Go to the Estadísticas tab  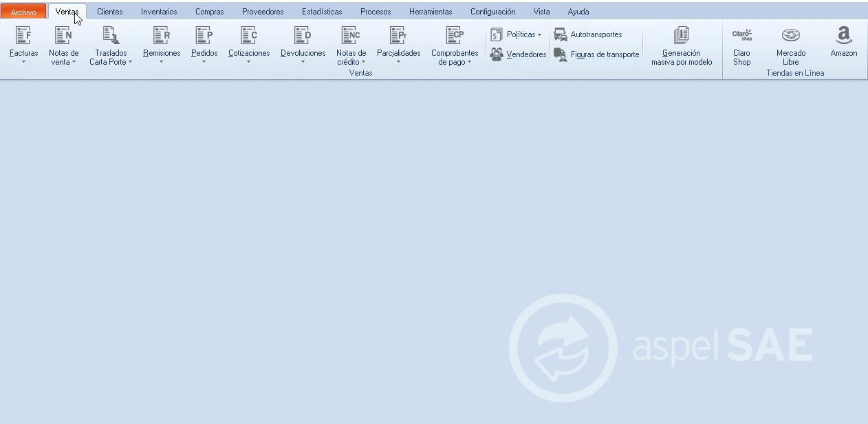pos(322,12)
